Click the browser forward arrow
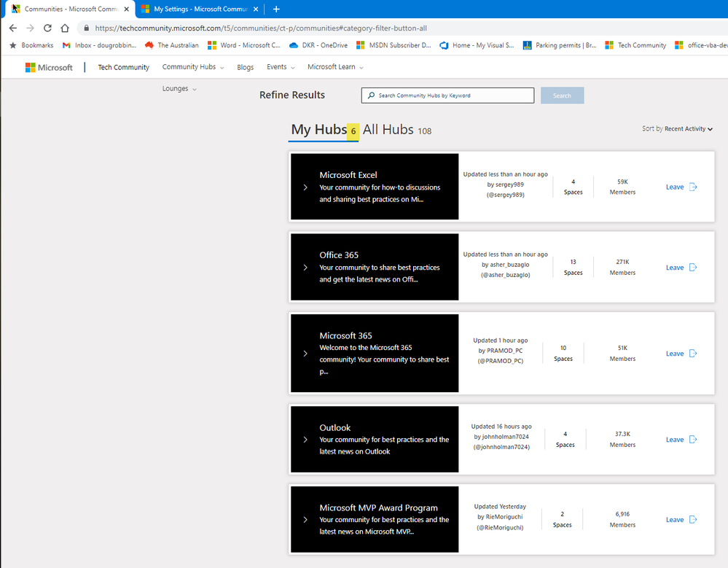The image size is (728, 568). pyautogui.click(x=30, y=28)
